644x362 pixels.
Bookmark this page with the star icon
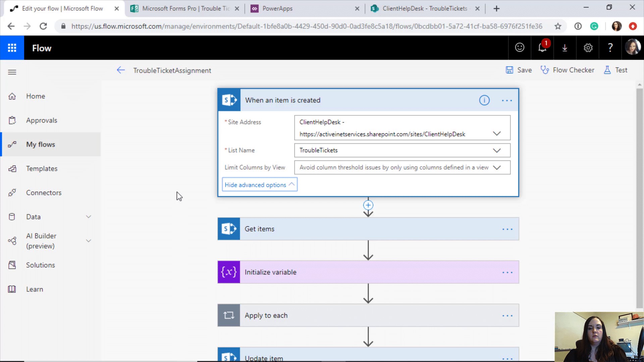pos(558,26)
